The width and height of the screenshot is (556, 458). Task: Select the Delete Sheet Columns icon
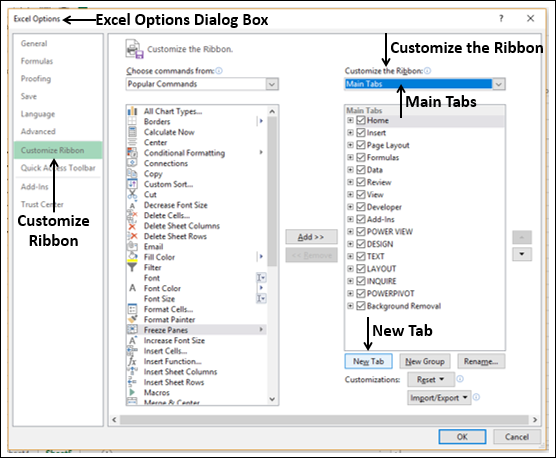tap(132, 226)
